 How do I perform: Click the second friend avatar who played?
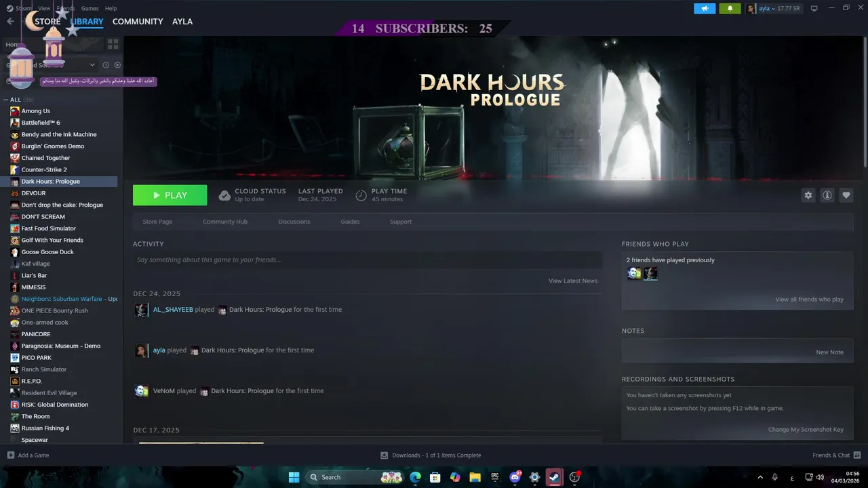650,273
